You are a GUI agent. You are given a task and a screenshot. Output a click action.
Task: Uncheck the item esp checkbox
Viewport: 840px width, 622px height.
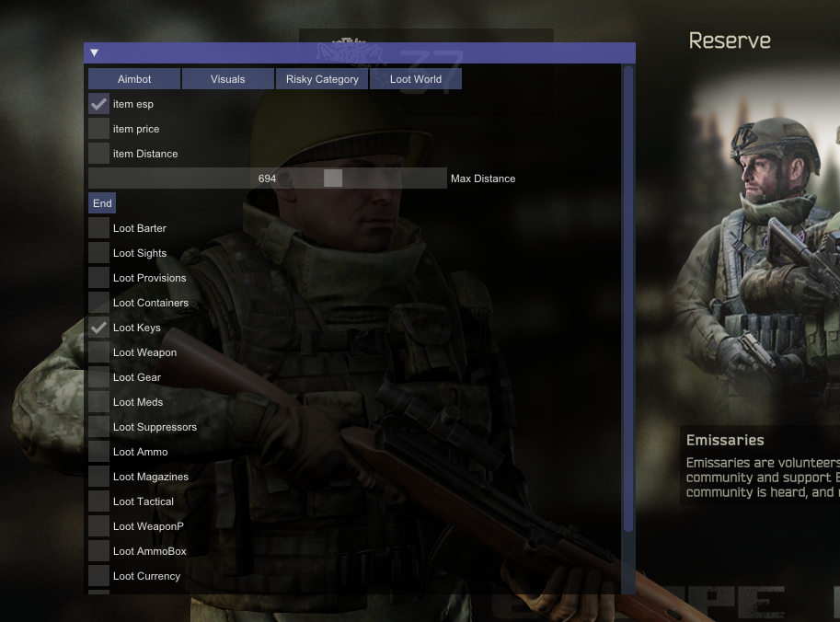[98, 104]
